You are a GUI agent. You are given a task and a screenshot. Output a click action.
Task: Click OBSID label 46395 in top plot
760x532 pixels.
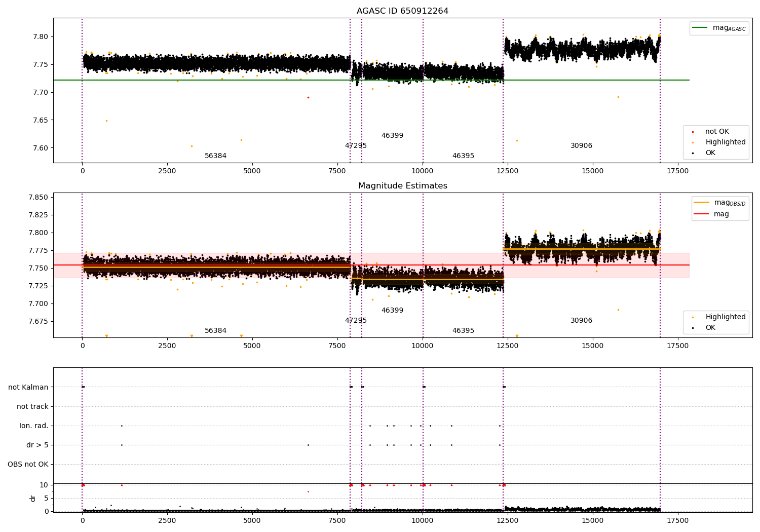click(463, 156)
